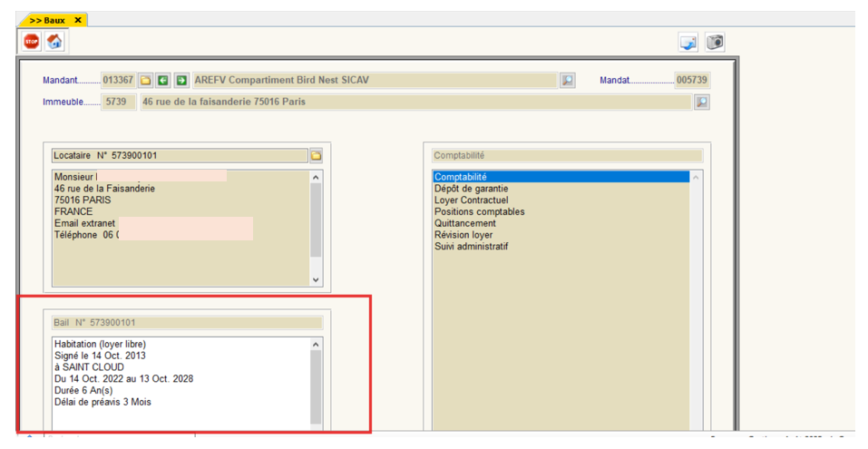Switch to the Baux tab
Viewport: 868px width, 449px height.
click(x=49, y=20)
